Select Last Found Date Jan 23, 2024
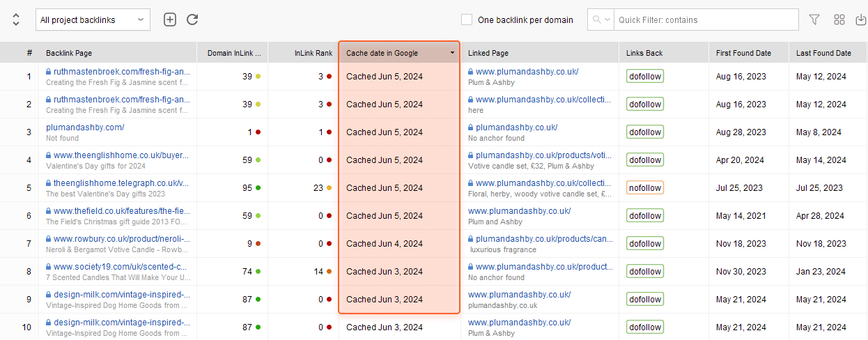The height and width of the screenshot is (340, 868). [820, 271]
